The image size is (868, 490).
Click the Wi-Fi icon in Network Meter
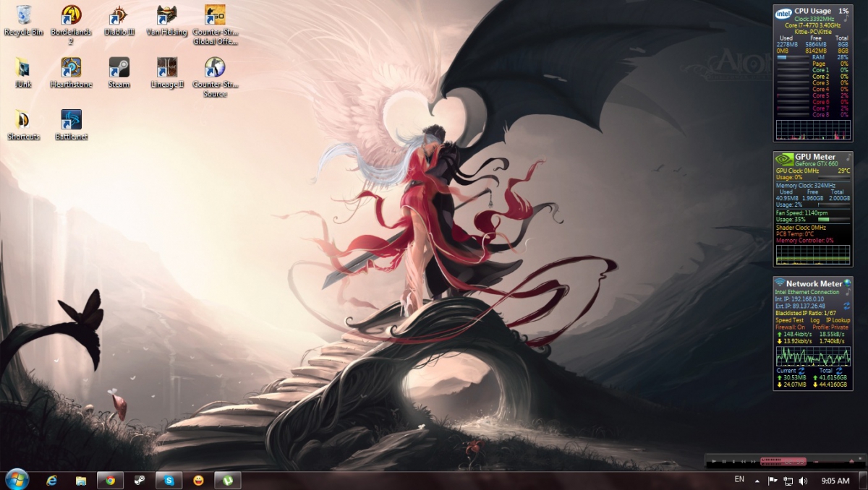(780, 283)
